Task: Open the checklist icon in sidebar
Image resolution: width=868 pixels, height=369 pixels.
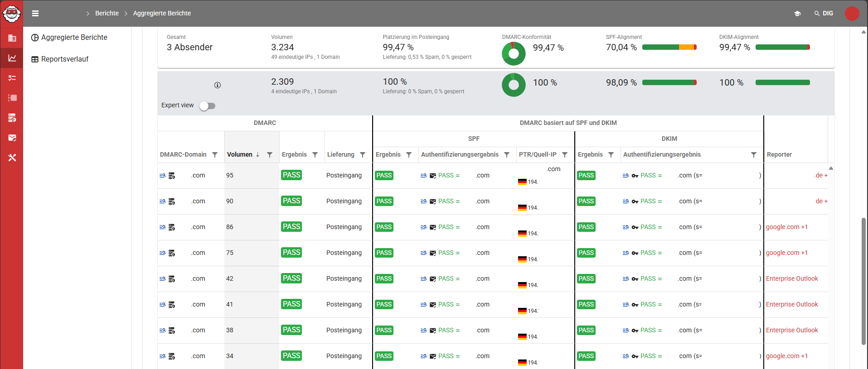Action: 12,78
